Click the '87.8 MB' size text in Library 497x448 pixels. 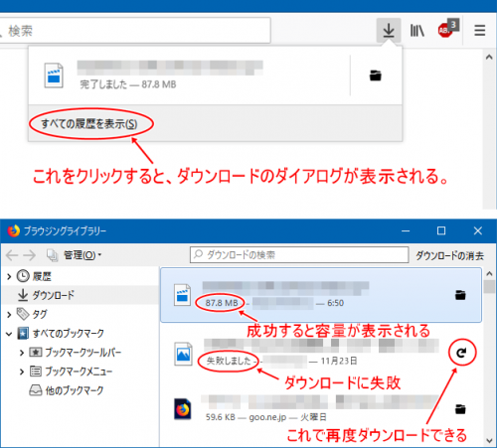coord(222,303)
